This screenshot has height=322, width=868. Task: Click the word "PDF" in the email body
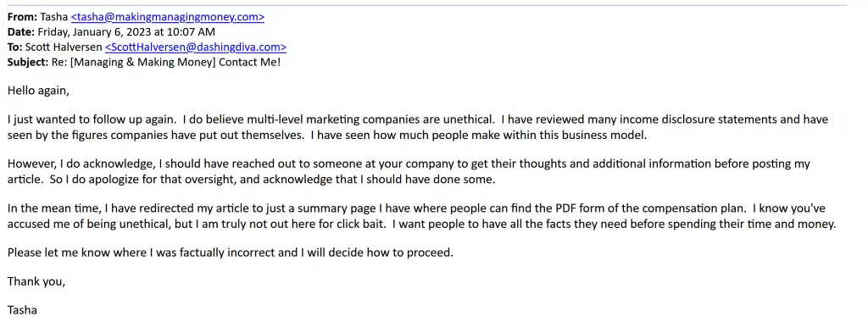pyautogui.click(x=565, y=209)
